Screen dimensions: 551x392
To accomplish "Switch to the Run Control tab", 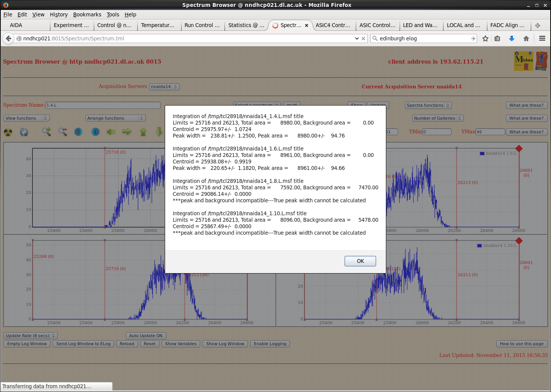I will [x=202, y=25].
